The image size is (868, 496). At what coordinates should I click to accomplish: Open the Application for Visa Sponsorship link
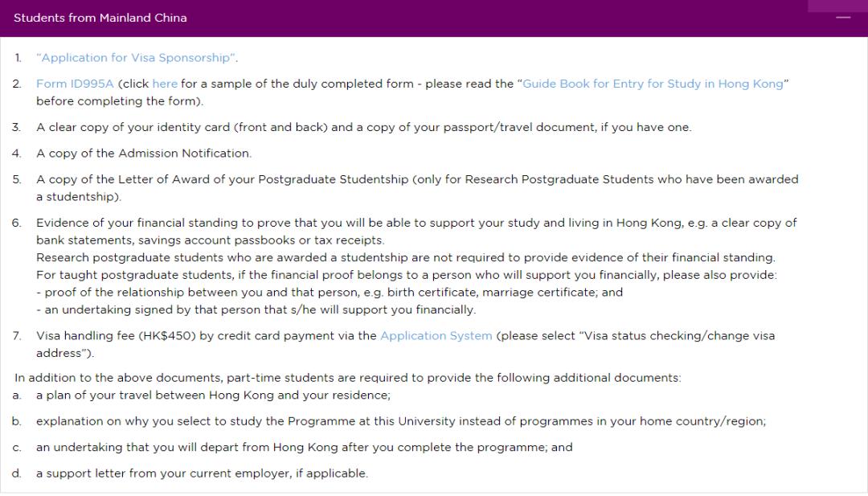(x=137, y=58)
